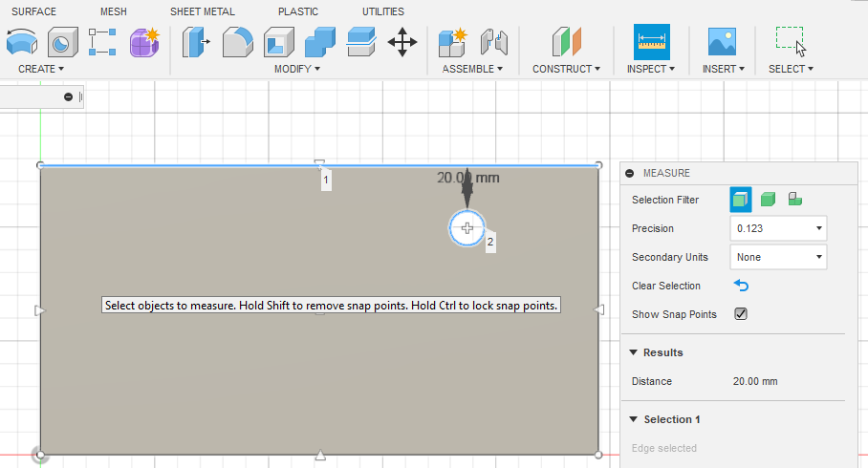Choose the component selection filter
The height and width of the screenshot is (468, 868).
coord(794,199)
